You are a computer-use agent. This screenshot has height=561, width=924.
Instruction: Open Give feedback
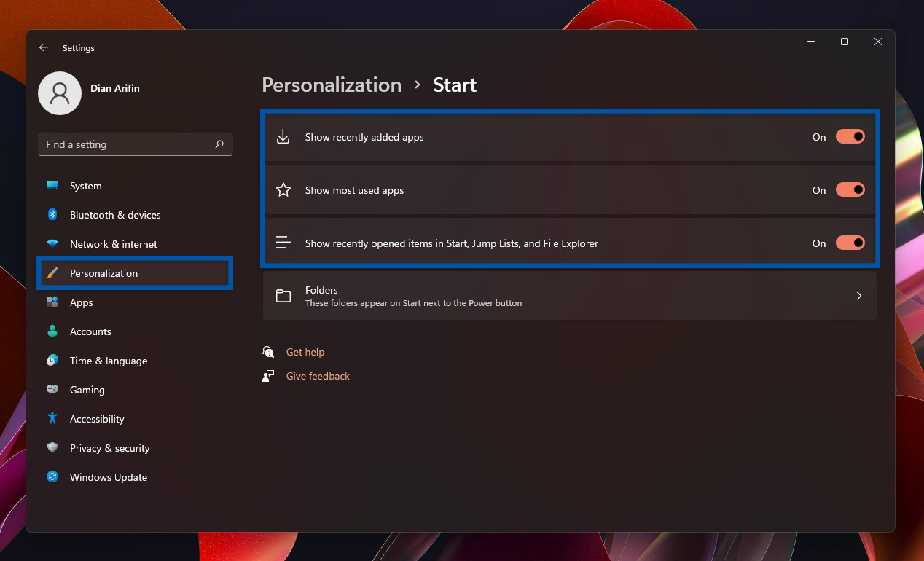click(x=318, y=376)
